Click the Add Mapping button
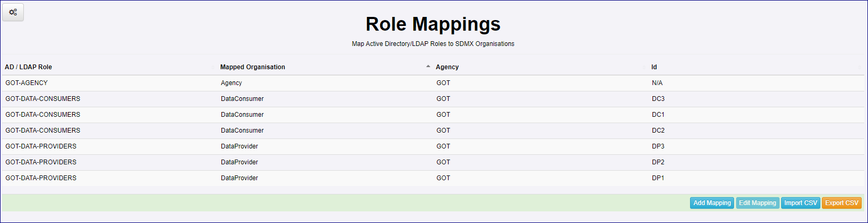This screenshot has width=868, height=223. 712,203
